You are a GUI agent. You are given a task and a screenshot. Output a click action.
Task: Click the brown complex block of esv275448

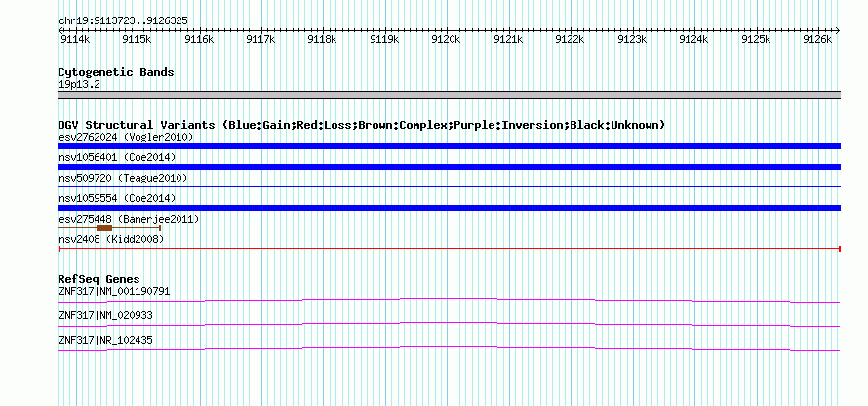coord(104,228)
